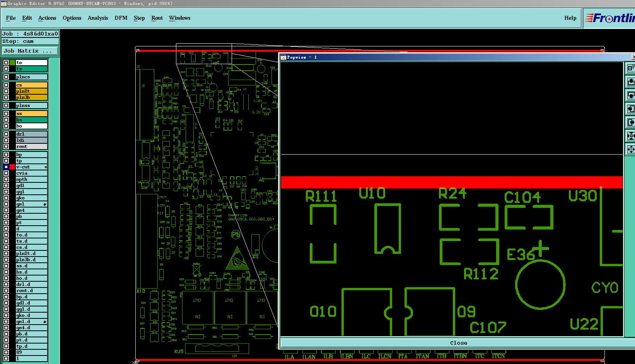
Task: Select the 'plnss' layer name
Action: pyautogui.click(x=31, y=105)
